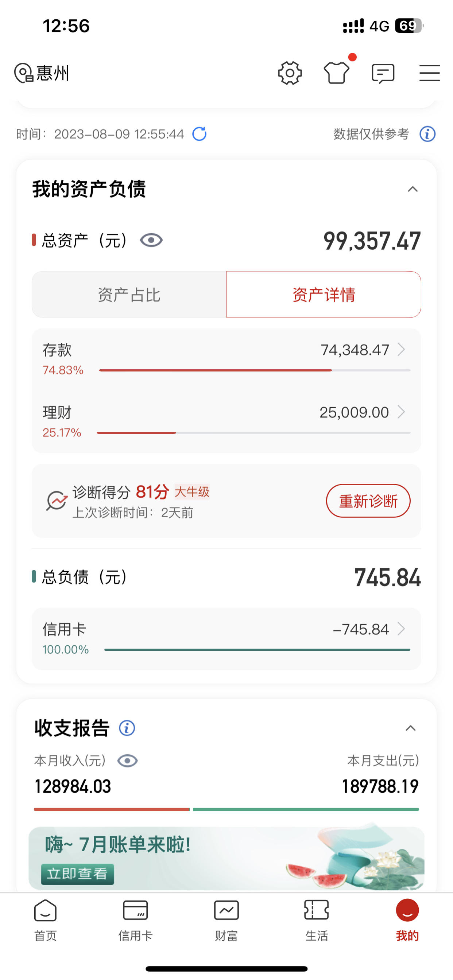Tap 立即查看 on July bill banner

pyautogui.click(x=77, y=874)
